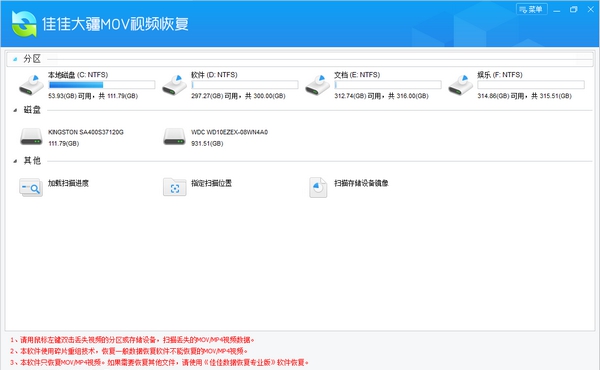This screenshot has width=600, height=370.
Task: Choose the KINGSTON SA400S37120G disk icon
Action: (31, 137)
